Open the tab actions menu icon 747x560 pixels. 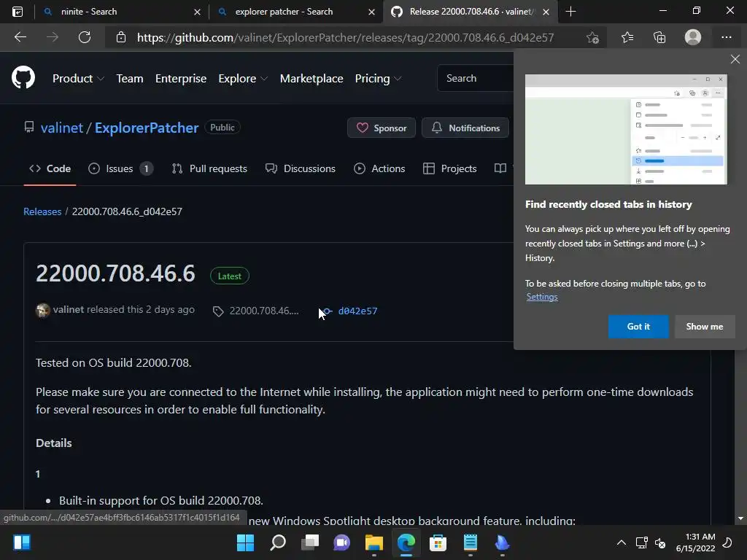point(18,12)
